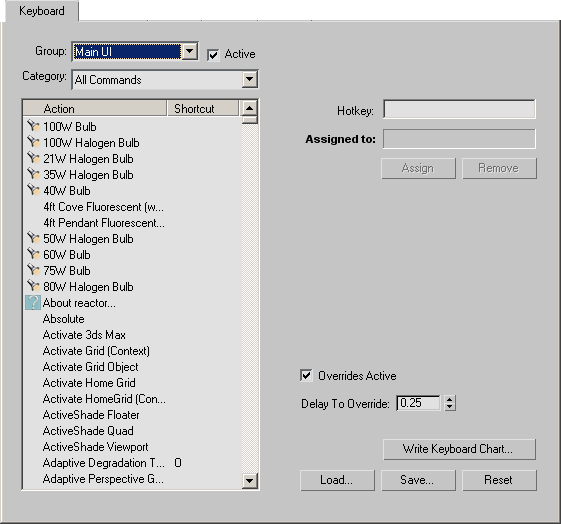This screenshot has height=524, width=561.
Task: Click the Write Keyboard Chart button
Action: pyautogui.click(x=459, y=449)
